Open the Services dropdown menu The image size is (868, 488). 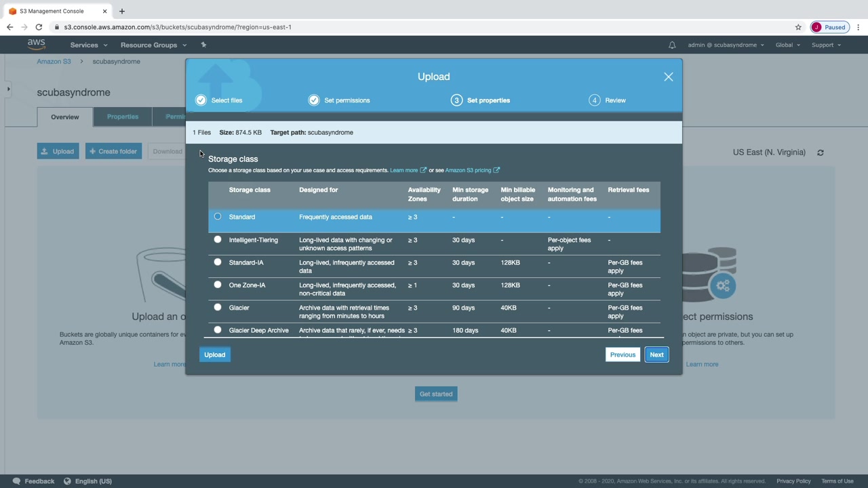click(88, 45)
